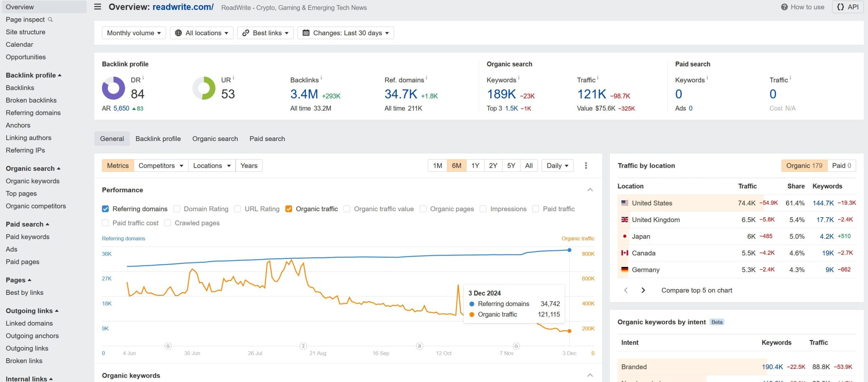
Task: Open the Best links dropdown
Action: click(x=265, y=33)
